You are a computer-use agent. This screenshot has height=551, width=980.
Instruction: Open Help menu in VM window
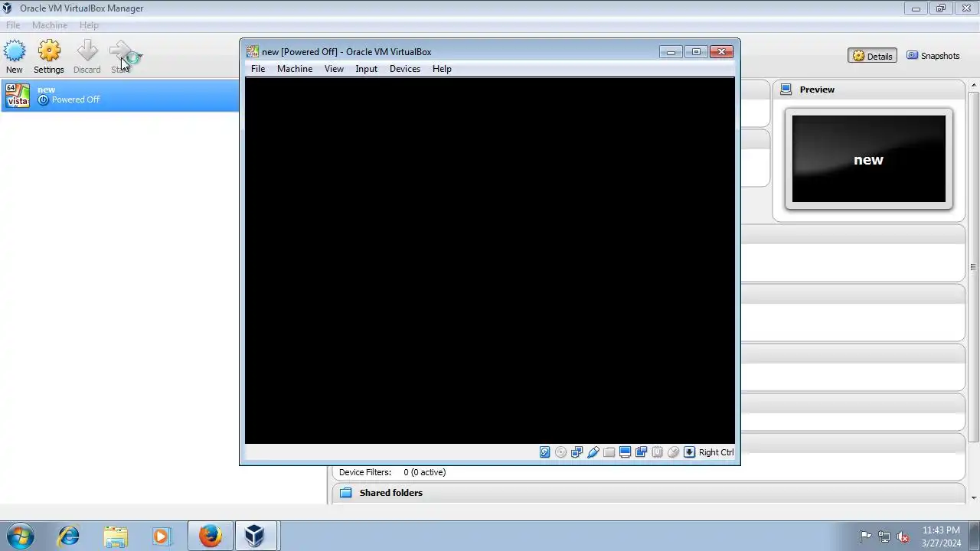point(442,69)
